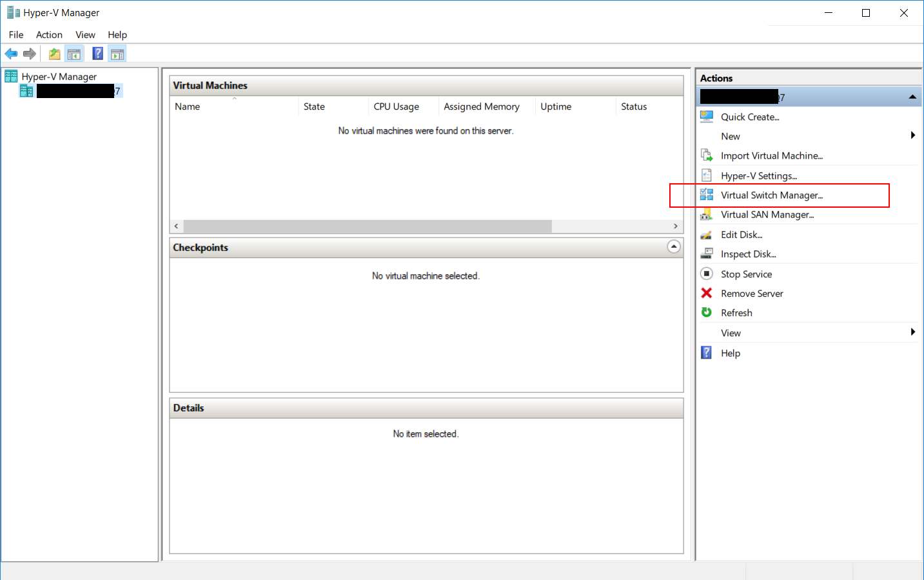Open Hyper-V Settings action
The image size is (924, 580).
[759, 175]
